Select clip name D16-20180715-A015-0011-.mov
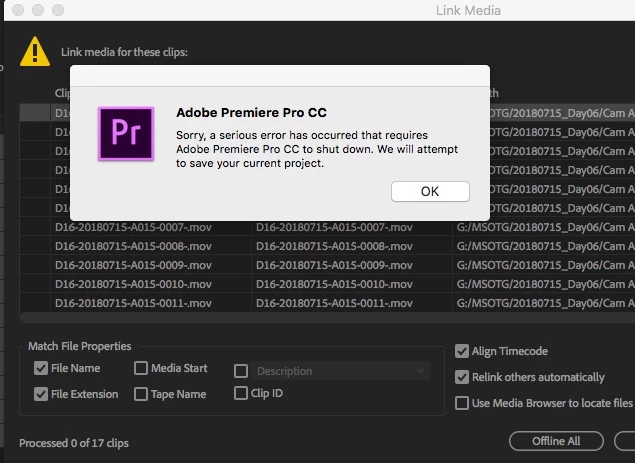This screenshot has width=635, height=463. point(134,303)
